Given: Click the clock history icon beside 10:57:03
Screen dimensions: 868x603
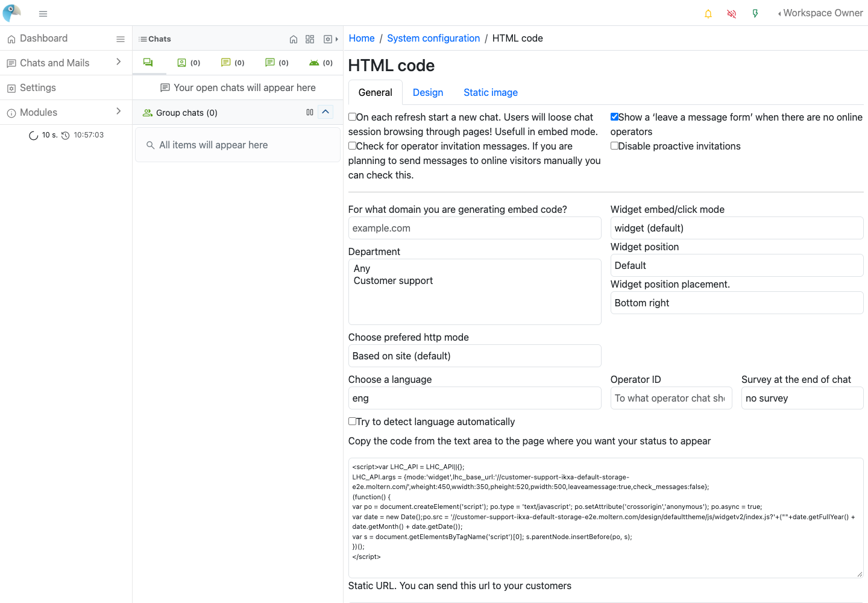Looking at the screenshot, I should (x=66, y=136).
